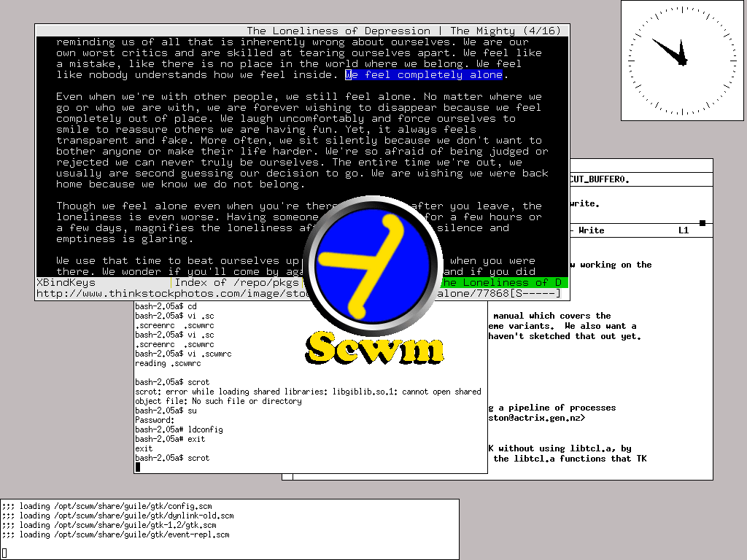Click the Password: prompt line in the terminal

(155, 420)
